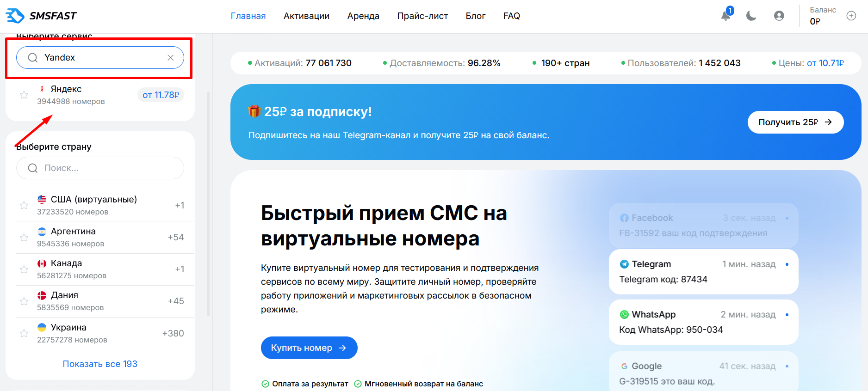Open the Telegram код: 87434 message card
Screen dimensions: 868x391
coord(703,272)
